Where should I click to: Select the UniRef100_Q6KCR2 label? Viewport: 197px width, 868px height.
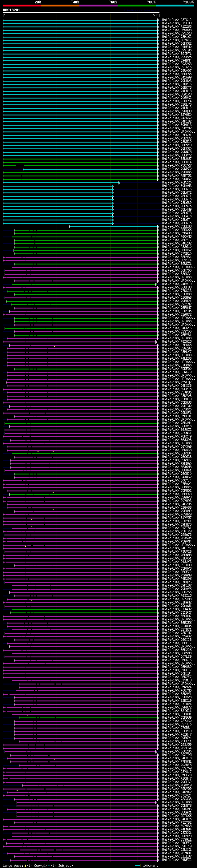(x=177, y=43)
